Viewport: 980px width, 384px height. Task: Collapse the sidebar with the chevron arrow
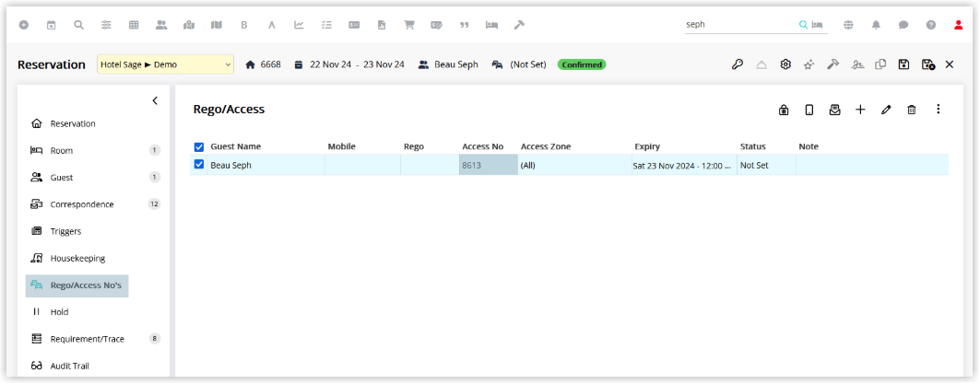pyautogui.click(x=155, y=100)
